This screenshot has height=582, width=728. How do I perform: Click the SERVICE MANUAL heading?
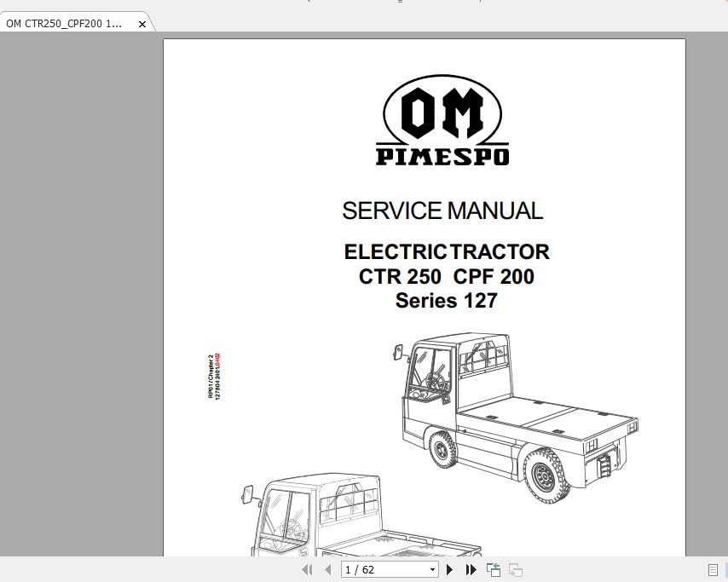tap(442, 210)
